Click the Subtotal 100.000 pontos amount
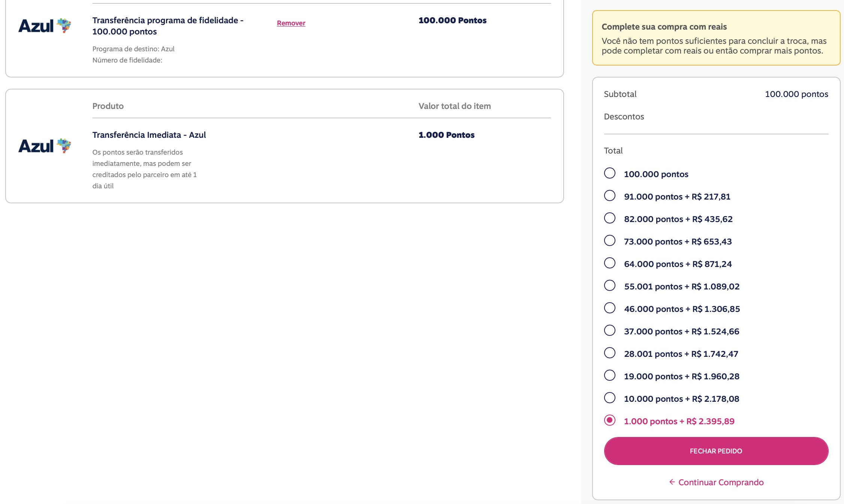Image resolution: width=844 pixels, height=504 pixels. click(796, 94)
